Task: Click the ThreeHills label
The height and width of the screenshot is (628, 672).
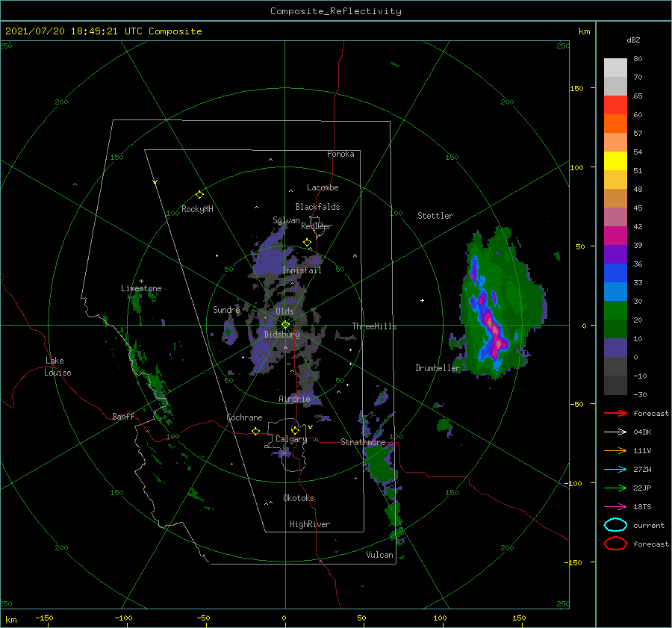Action: 375,326
